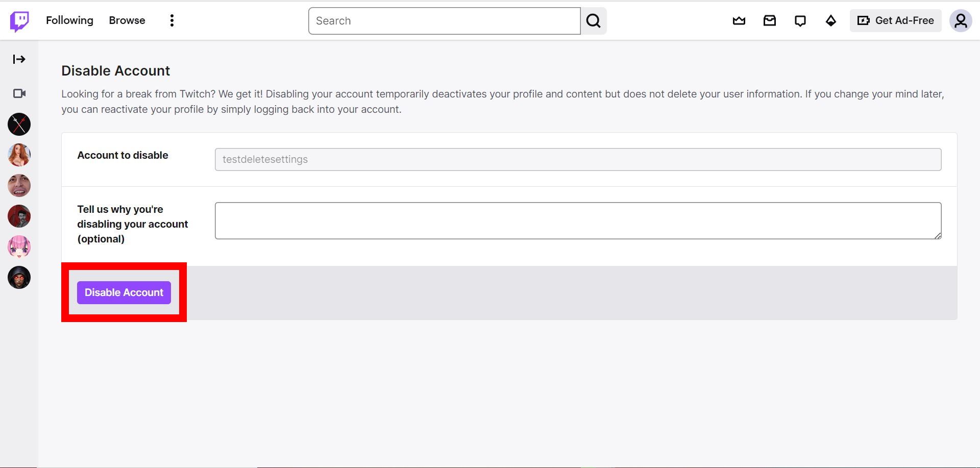Click the purple Disable Account button
Viewport: 980px width, 468px height.
(x=124, y=292)
